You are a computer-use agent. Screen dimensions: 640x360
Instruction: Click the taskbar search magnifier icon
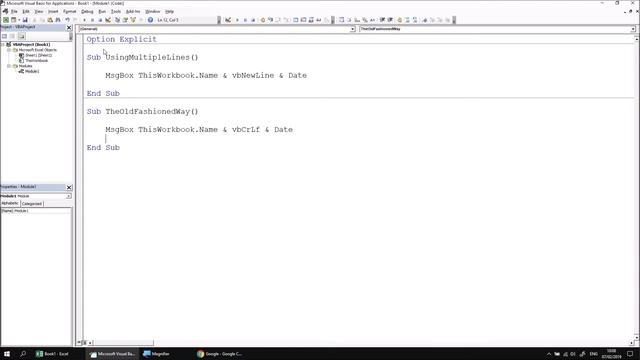point(23,354)
